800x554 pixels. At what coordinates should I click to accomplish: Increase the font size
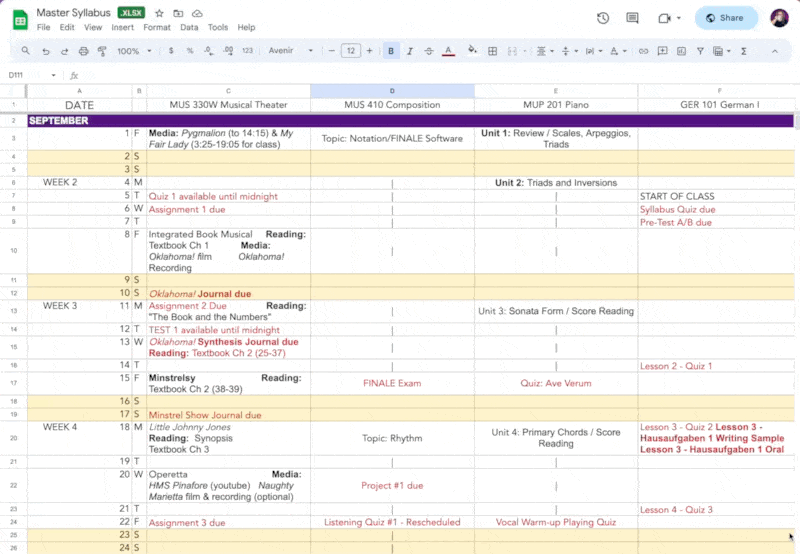(x=369, y=51)
